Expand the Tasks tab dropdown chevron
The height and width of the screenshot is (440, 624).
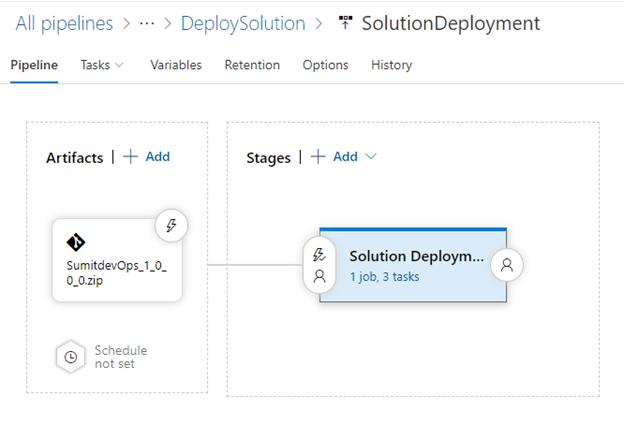119,65
